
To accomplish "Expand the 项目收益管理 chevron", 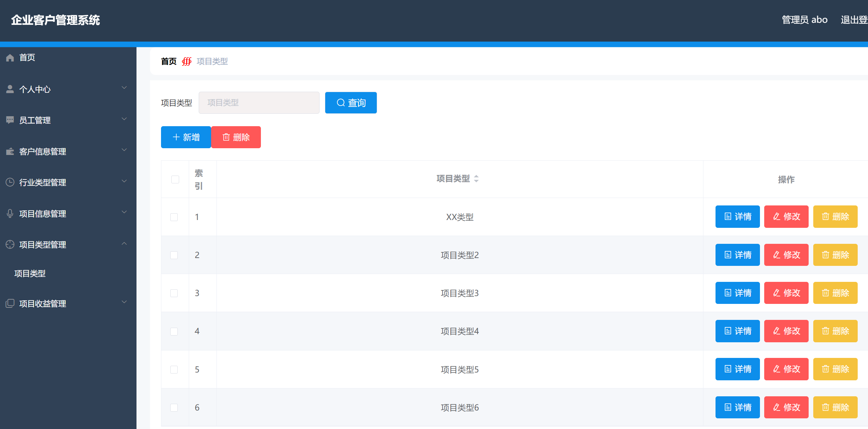I will pyautogui.click(x=124, y=302).
